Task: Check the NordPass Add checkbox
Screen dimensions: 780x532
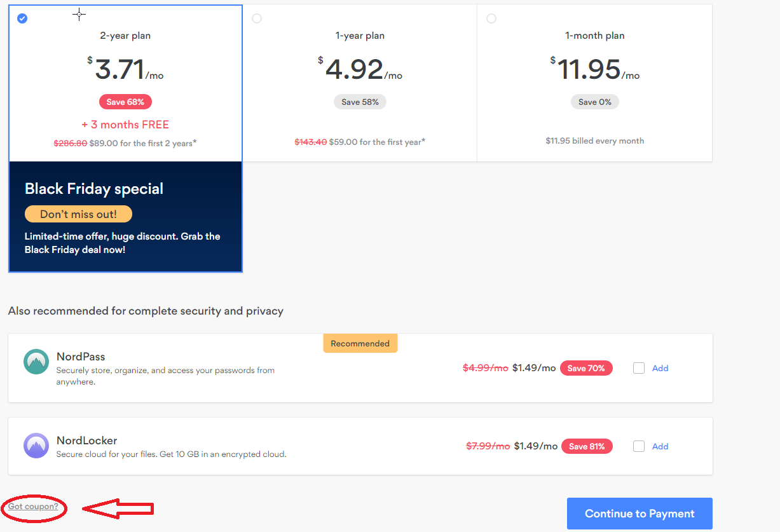Action: (x=639, y=368)
